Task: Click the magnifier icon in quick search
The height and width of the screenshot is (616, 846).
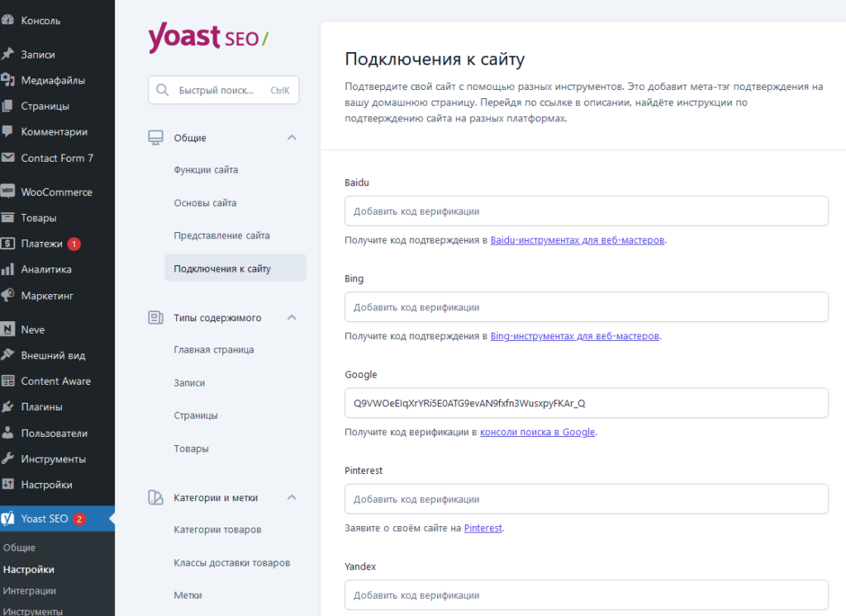Action: [x=163, y=90]
